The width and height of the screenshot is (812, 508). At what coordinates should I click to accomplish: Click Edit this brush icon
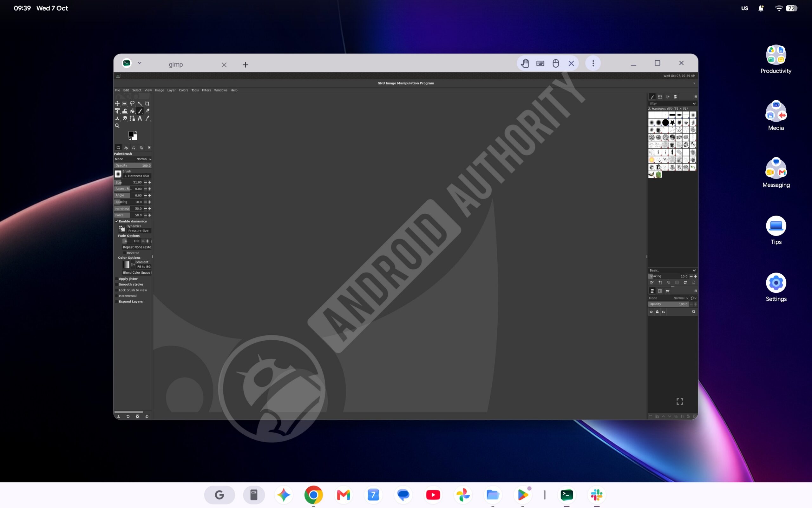click(x=652, y=283)
